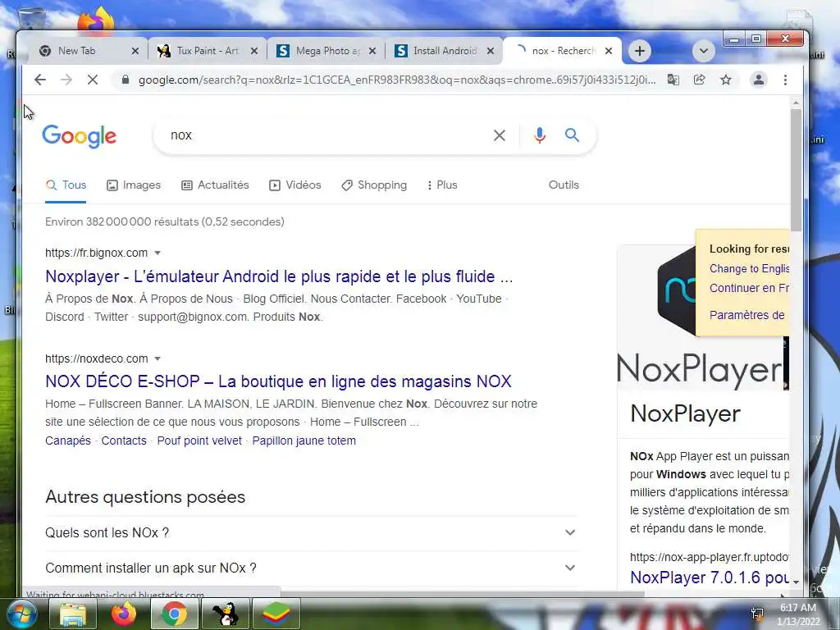This screenshot has height=630, width=840.
Task: Close the nox search tab
Action: pyautogui.click(x=609, y=51)
